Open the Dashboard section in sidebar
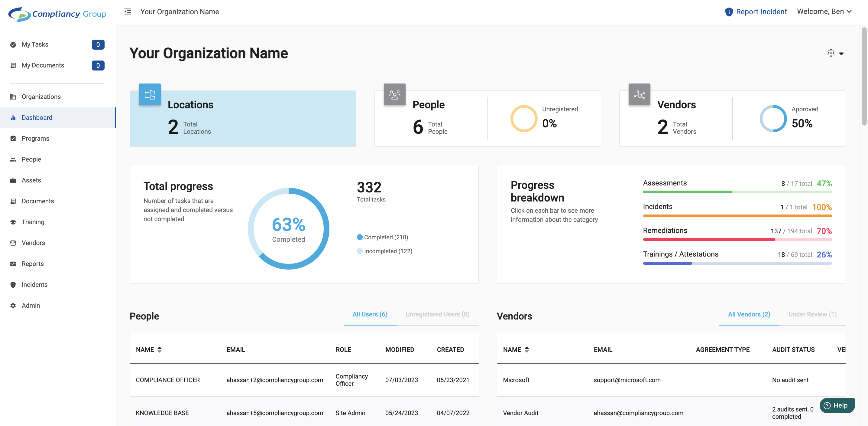 click(x=37, y=117)
